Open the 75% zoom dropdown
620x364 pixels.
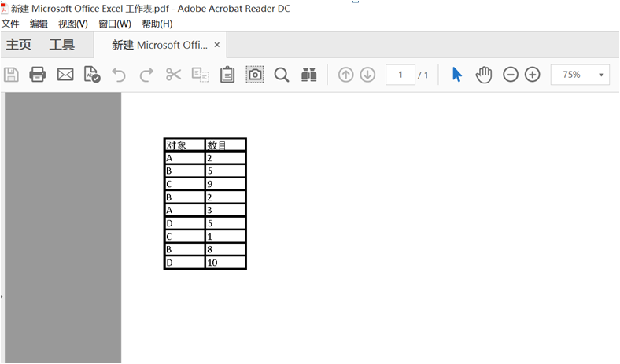point(580,75)
